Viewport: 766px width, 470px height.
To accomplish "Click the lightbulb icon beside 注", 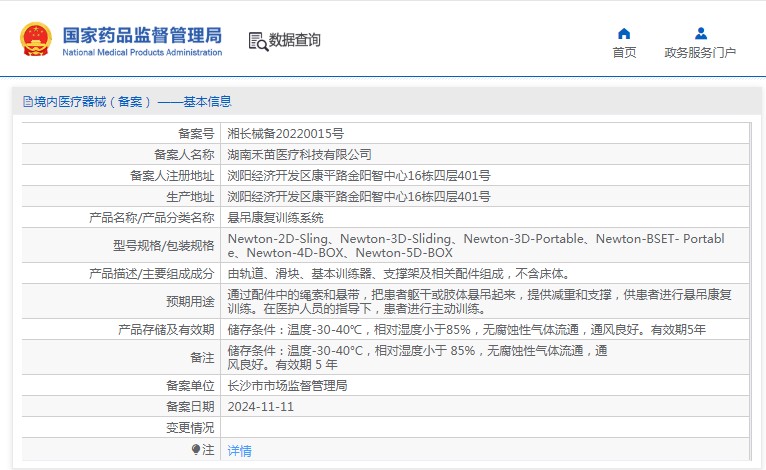I will (196, 449).
